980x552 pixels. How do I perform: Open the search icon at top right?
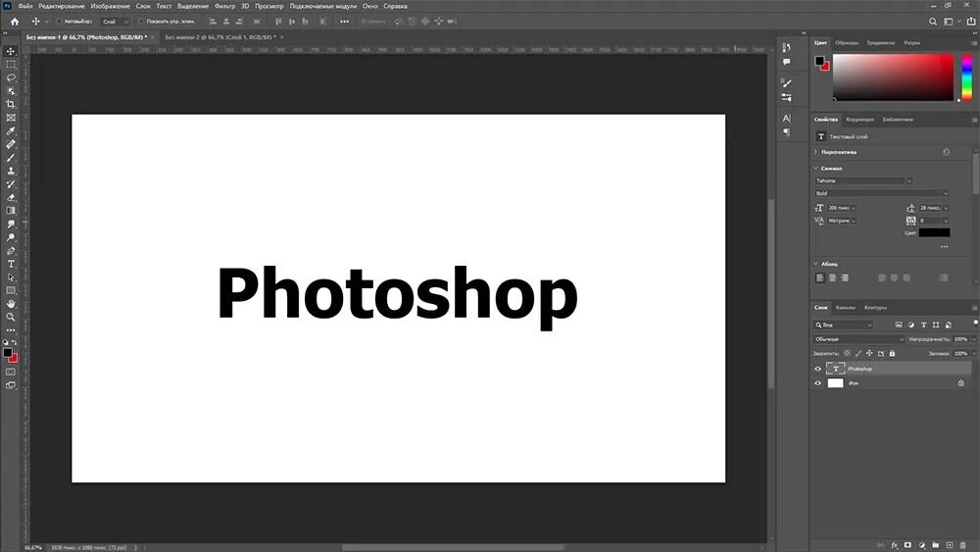click(933, 22)
